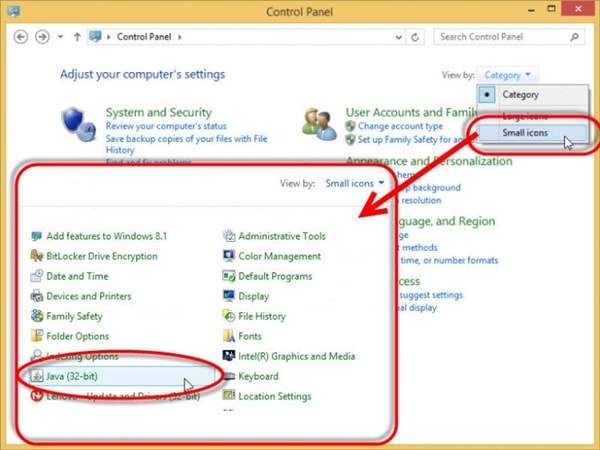The height and width of the screenshot is (450, 600).
Task: Open Administrative Tools
Action: coord(282,236)
